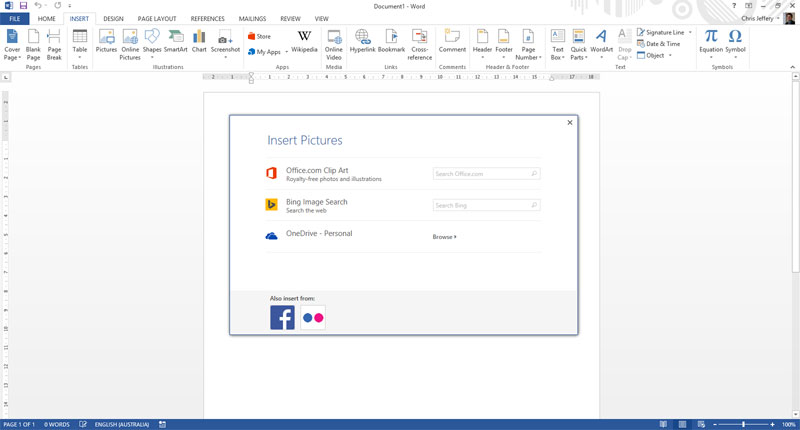Add a Bookmark

click(x=391, y=41)
